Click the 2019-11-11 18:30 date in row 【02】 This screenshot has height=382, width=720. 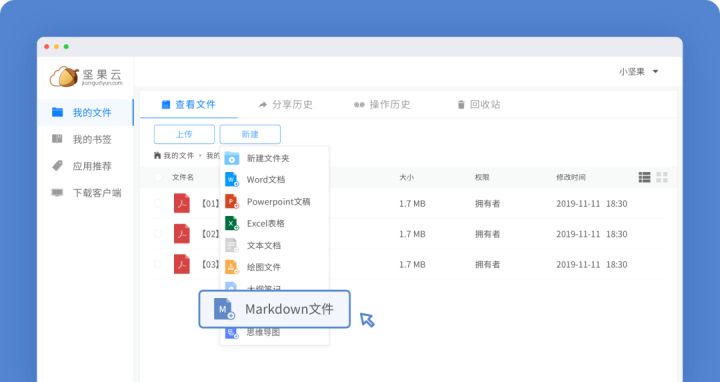(x=591, y=234)
